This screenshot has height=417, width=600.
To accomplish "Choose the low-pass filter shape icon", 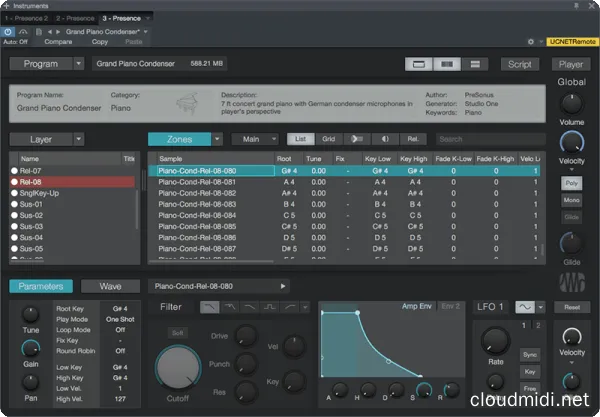I will pos(210,307).
